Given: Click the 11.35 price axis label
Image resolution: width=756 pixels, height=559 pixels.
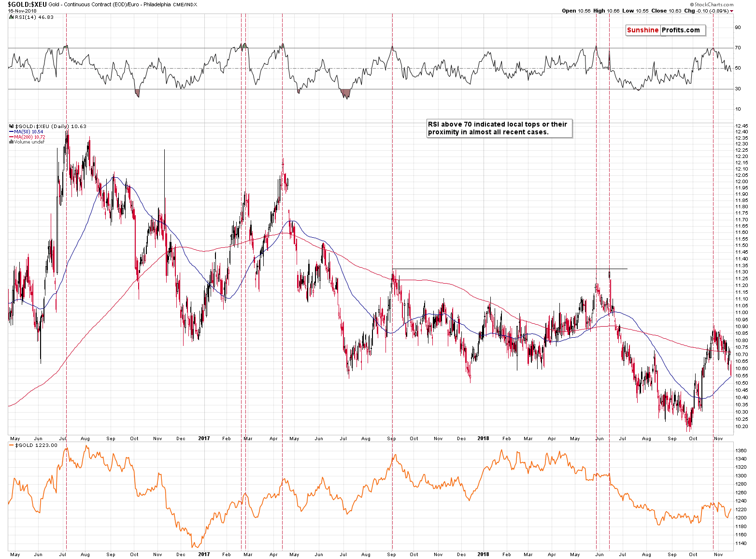Looking at the screenshot, I should coord(742,266).
